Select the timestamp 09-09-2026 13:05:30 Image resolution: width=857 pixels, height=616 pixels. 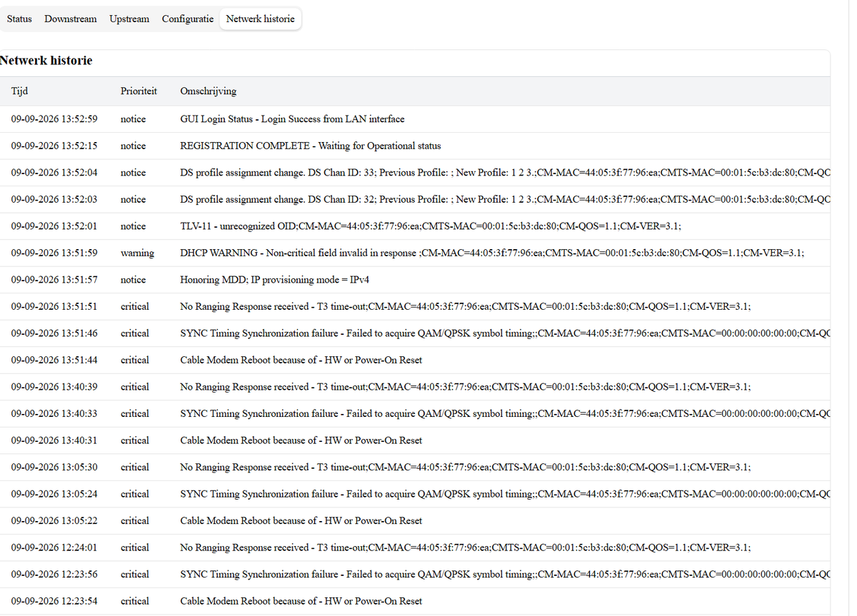[54, 467]
